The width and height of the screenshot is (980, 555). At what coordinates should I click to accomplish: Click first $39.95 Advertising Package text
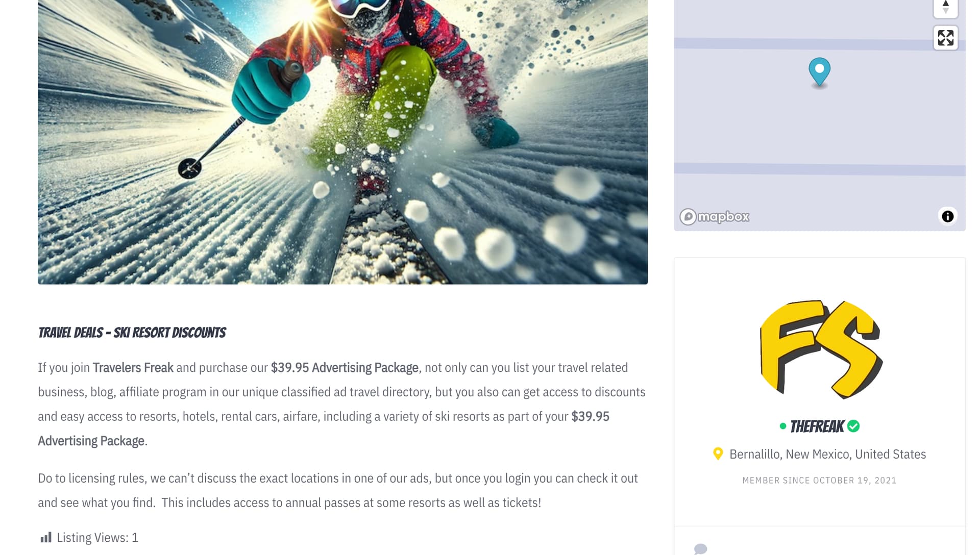[x=345, y=368]
